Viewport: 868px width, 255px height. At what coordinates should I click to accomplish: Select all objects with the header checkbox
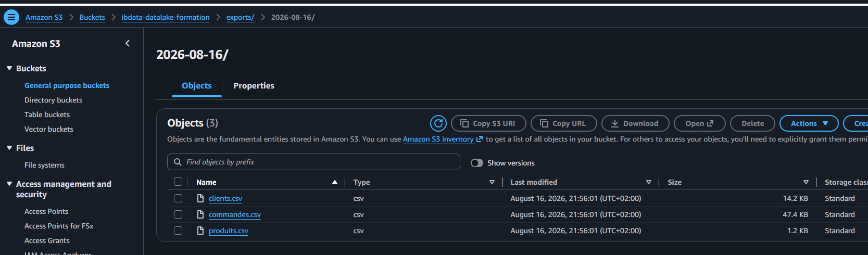pos(178,182)
